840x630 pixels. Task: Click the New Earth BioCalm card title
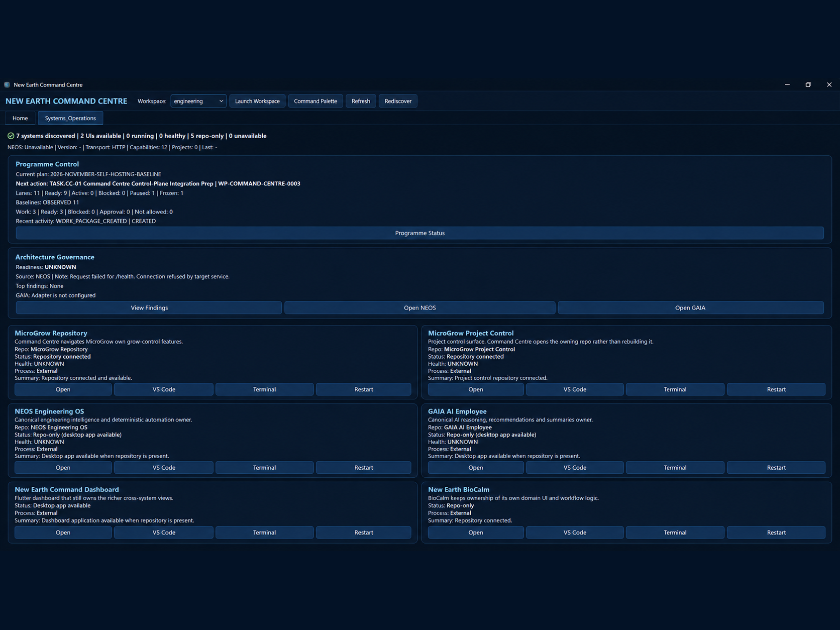click(459, 490)
